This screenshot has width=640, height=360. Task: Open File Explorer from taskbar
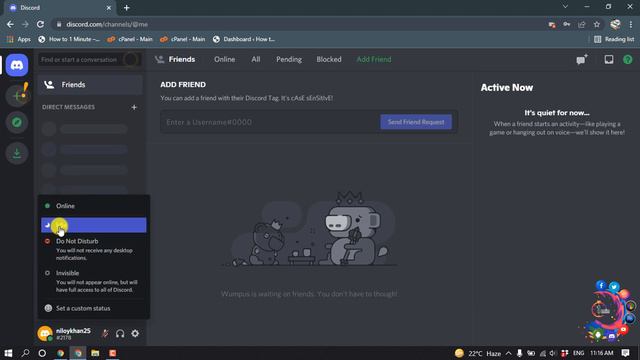coord(95,353)
